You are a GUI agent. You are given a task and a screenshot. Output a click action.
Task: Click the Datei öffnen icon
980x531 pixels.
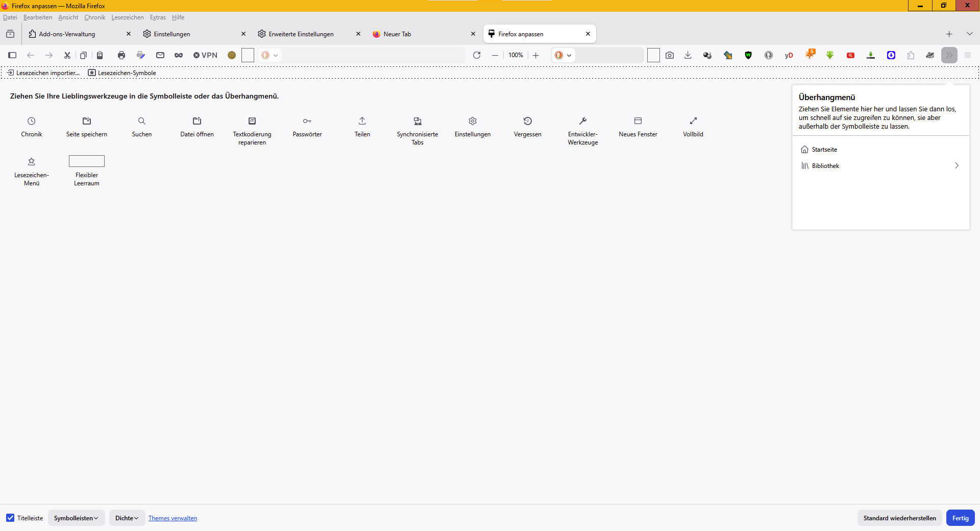pyautogui.click(x=197, y=121)
